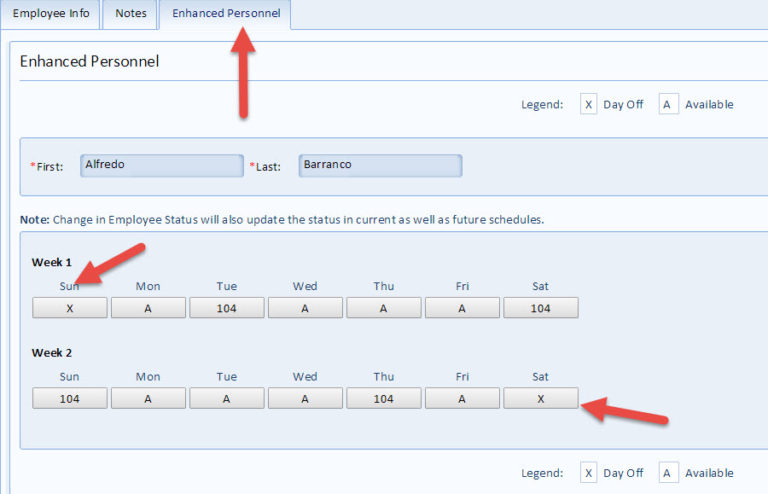
Task: Click Week 2 Sunday 104 schedule button
Action: click(x=69, y=399)
